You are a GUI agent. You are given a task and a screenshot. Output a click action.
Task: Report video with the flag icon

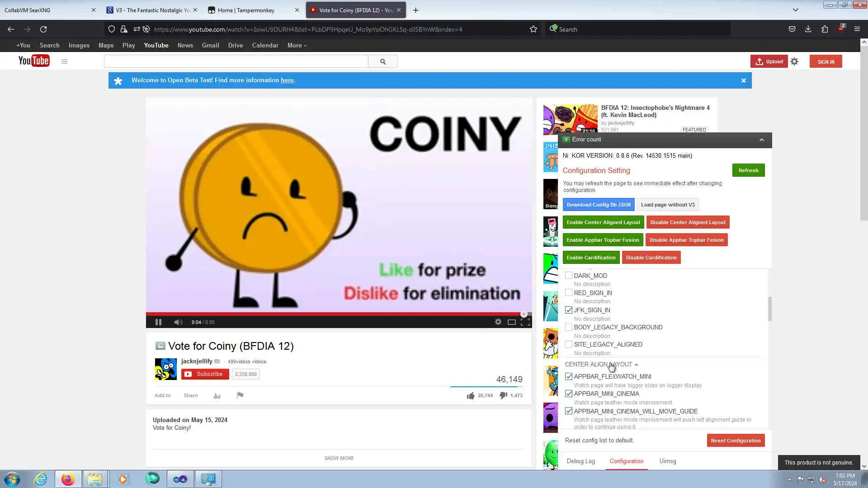(x=240, y=395)
